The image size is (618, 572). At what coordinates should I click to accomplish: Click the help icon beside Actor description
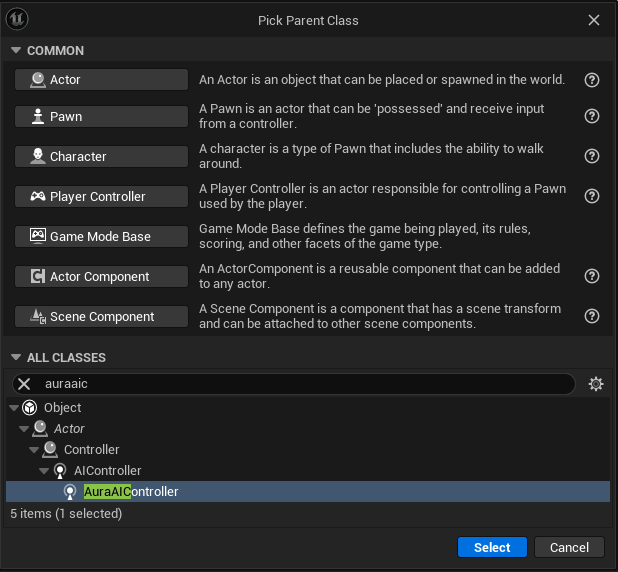[592, 80]
